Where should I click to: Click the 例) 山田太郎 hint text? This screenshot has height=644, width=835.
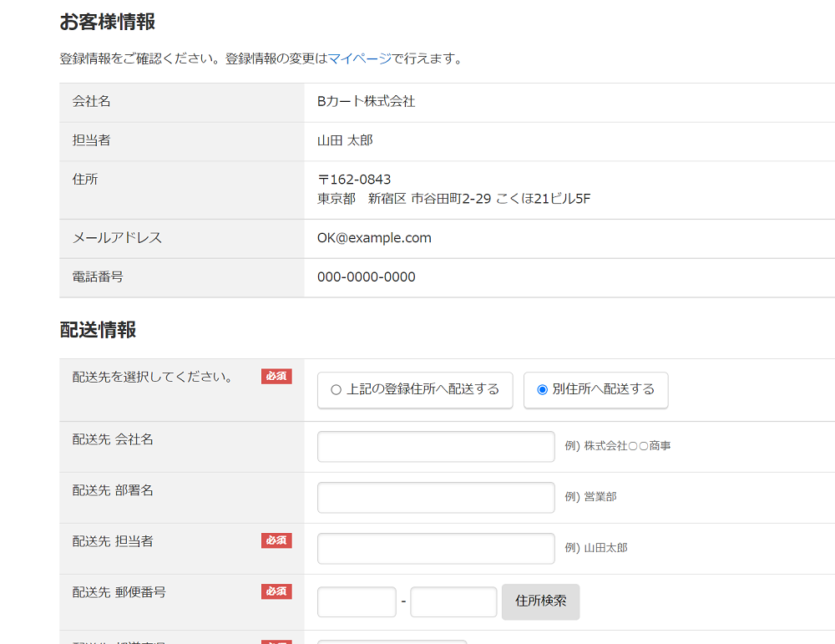596,548
